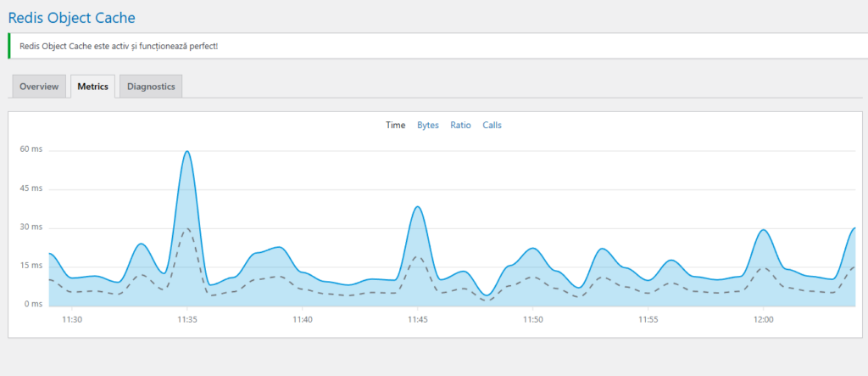
Task: Click the chart peak at 12:00
Action: (x=764, y=230)
